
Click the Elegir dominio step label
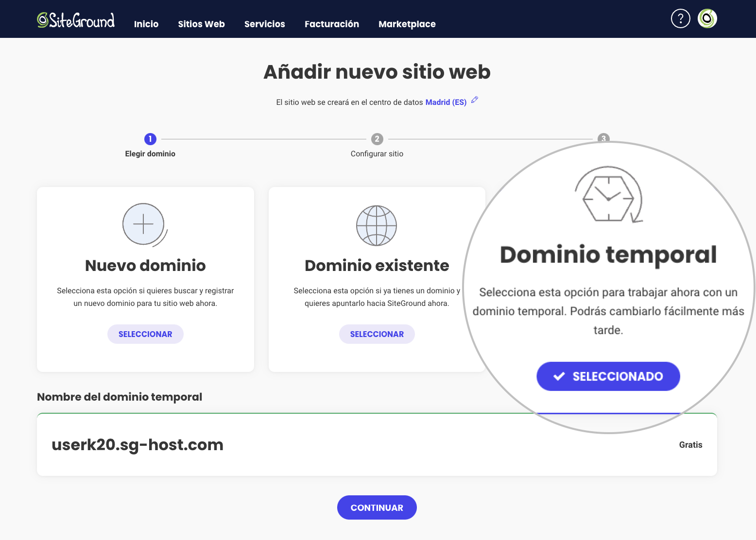point(150,153)
